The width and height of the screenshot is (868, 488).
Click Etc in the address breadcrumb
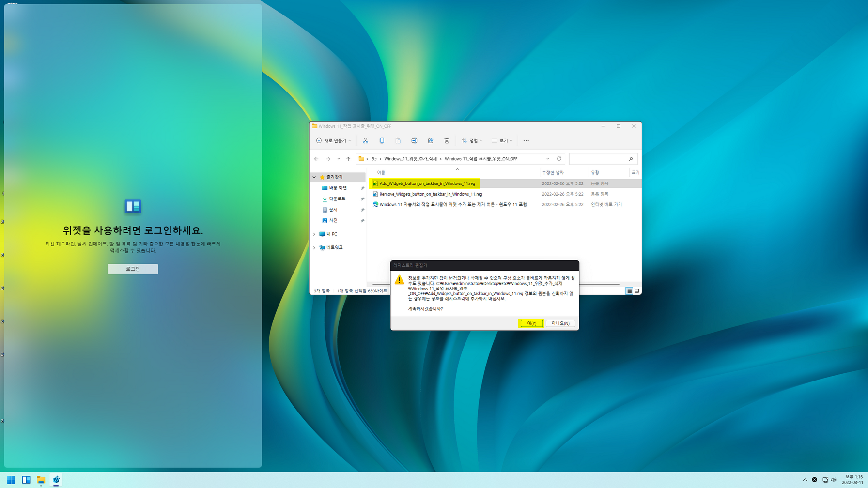point(374,159)
